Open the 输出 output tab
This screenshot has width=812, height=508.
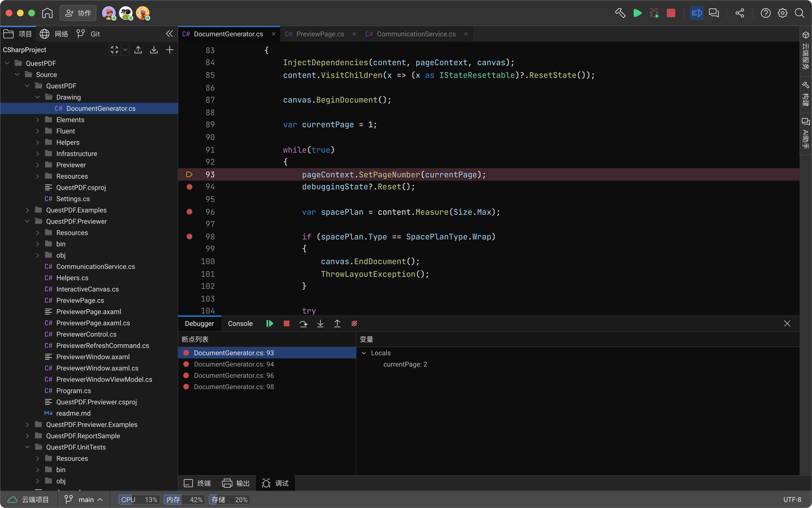click(x=236, y=483)
